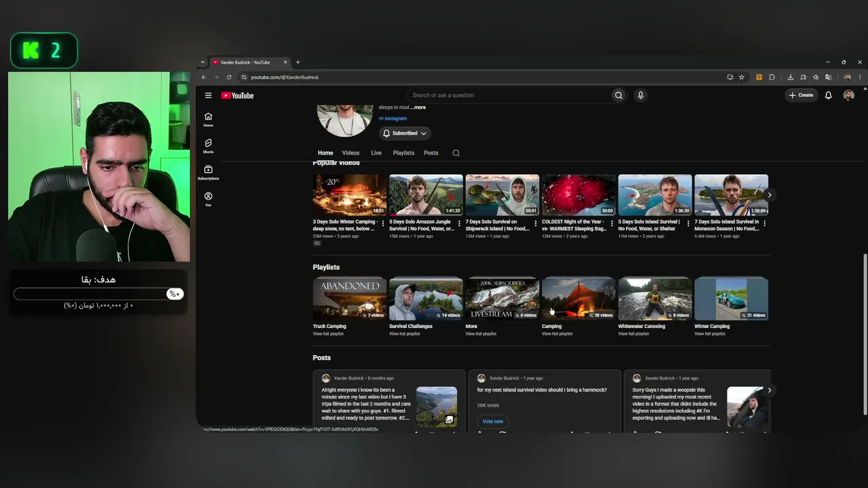Show next popular videos with the arrow
Viewport: 868px width, 488px height.
click(x=769, y=195)
